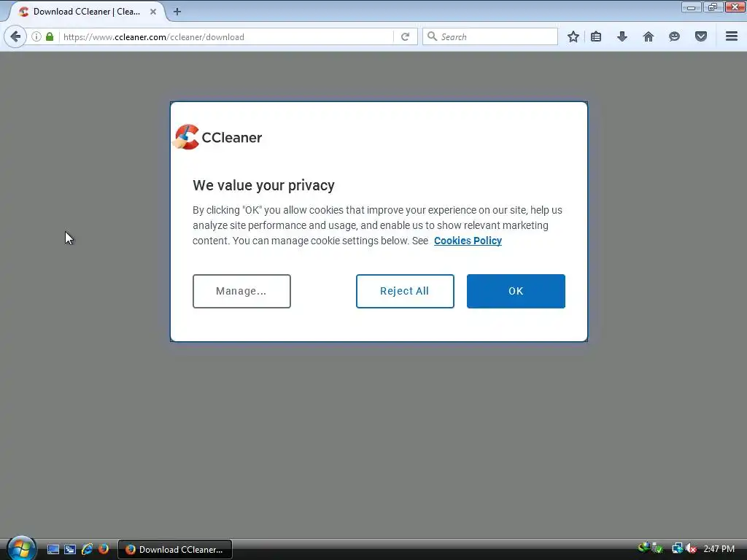Go back with the browser back arrow
This screenshot has height=560, width=747.
coord(15,36)
